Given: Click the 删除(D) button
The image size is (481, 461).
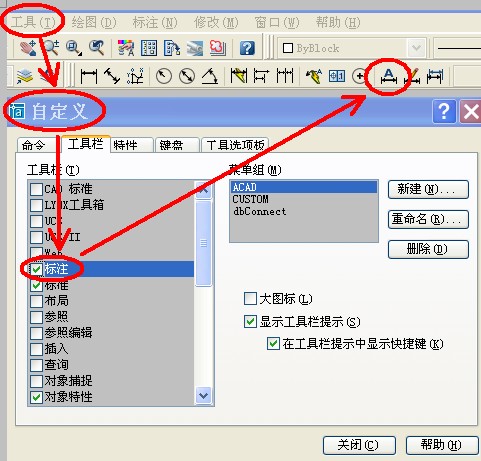Looking at the screenshot, I should point(428,249).
